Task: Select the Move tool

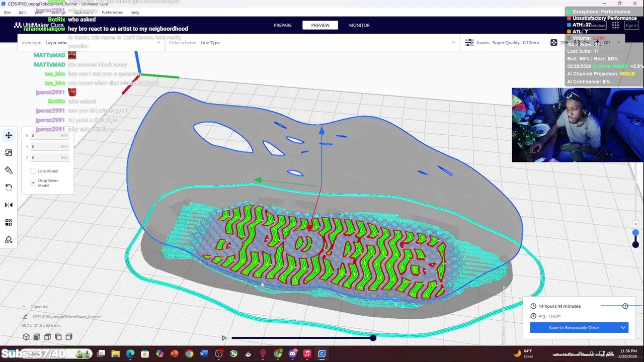Action: click(x=9, y=135)
